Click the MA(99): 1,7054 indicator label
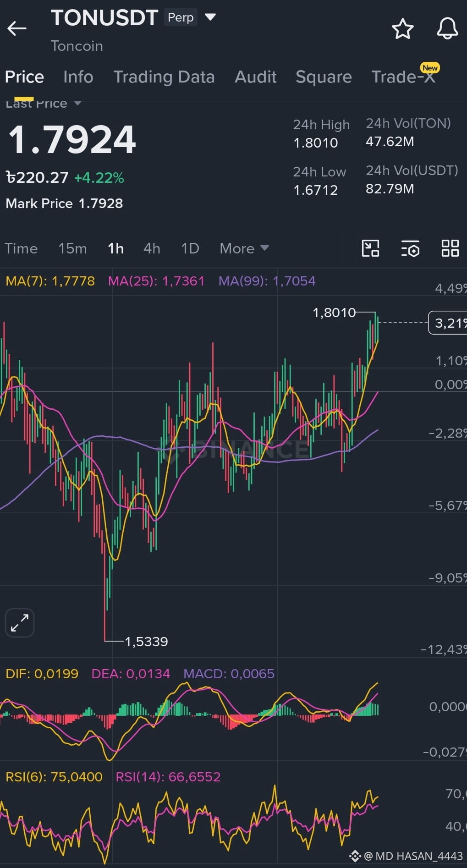Screen dimensions: 467x868 [x=267, y=281]
